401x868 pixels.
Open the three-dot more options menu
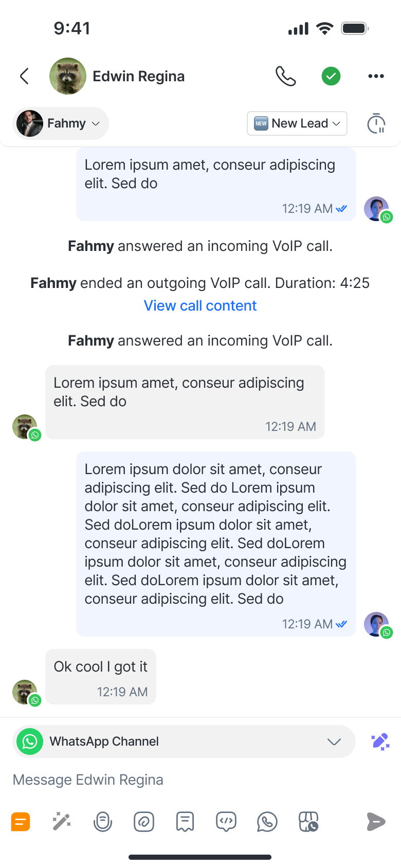(376, 76)
